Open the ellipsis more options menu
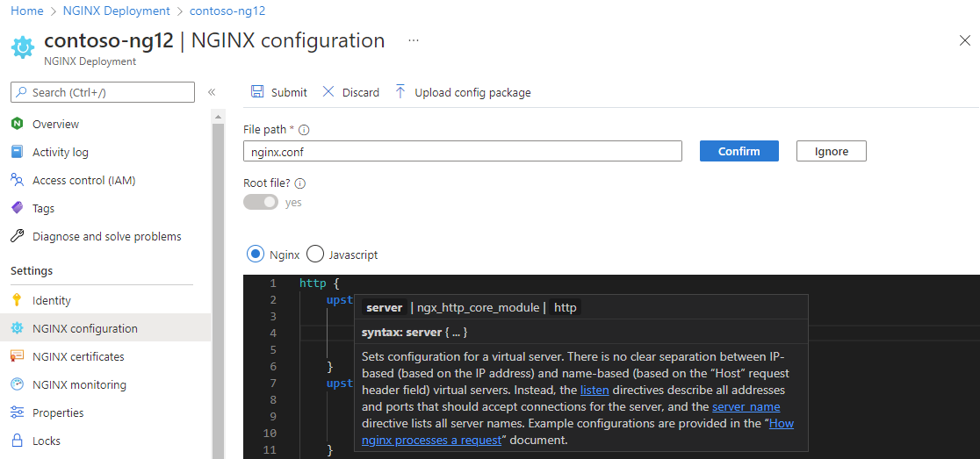The width and height of the screenshot is (980, 459). pos(414,40)
